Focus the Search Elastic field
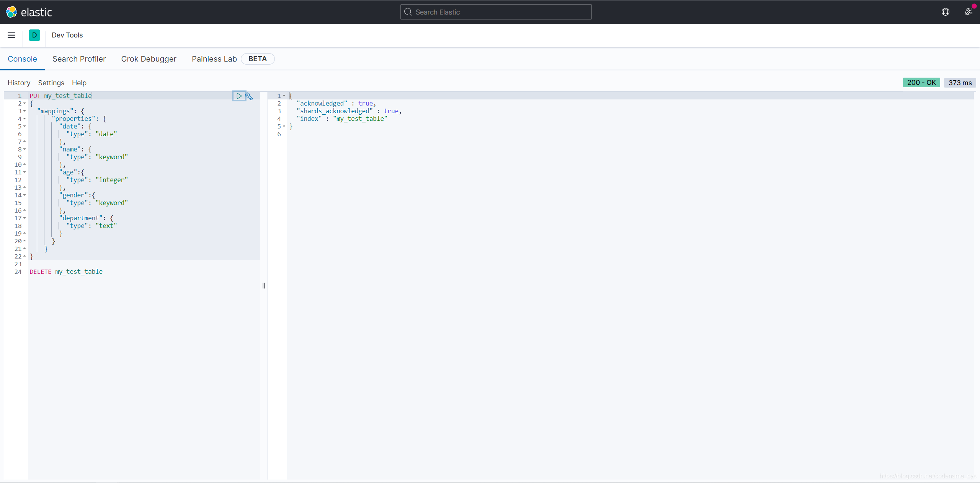 [x=496, y=12]
